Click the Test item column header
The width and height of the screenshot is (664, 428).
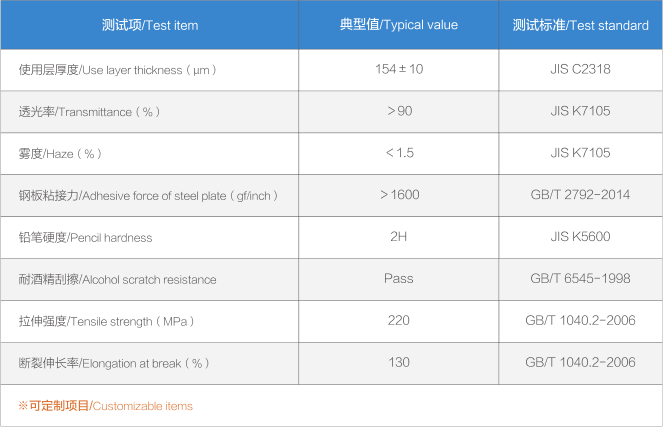pos(150,25)
